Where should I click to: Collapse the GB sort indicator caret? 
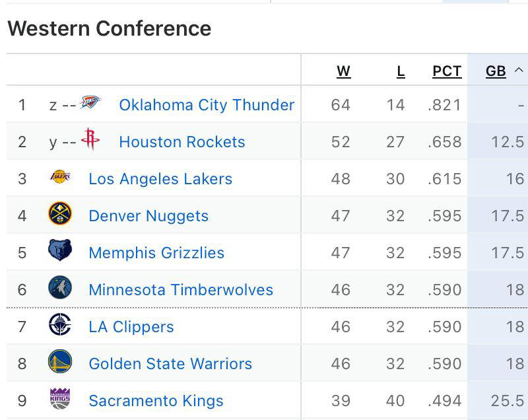coord(519,71)
